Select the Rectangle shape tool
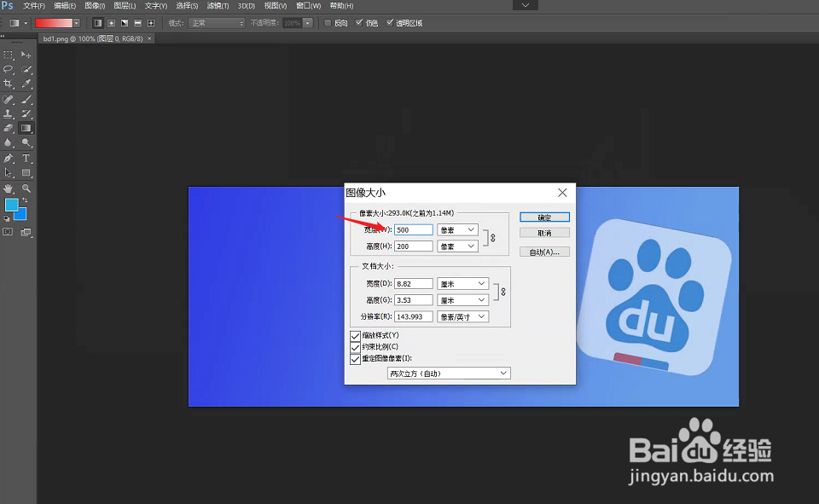This screenshot has height=504, width=819. (26, 173)
